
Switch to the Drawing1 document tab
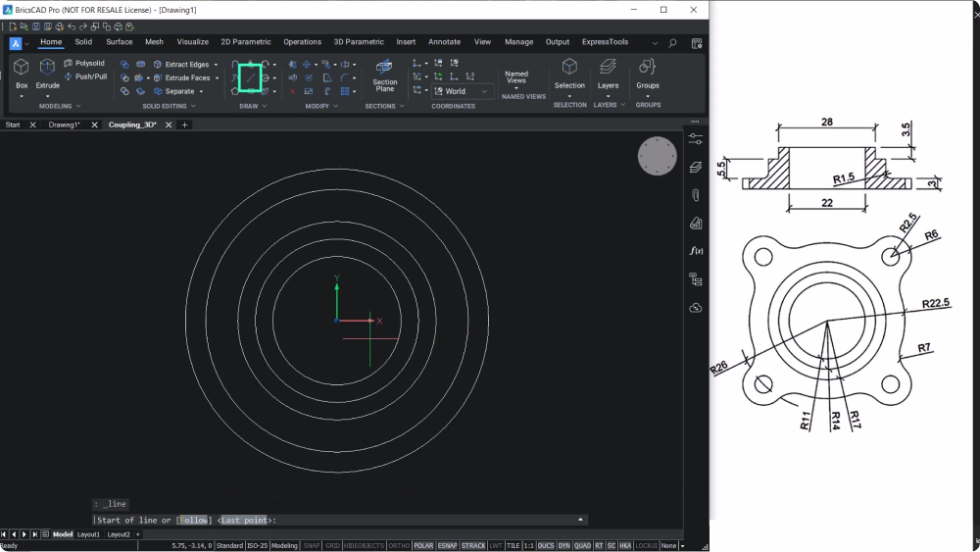(64, 125)
